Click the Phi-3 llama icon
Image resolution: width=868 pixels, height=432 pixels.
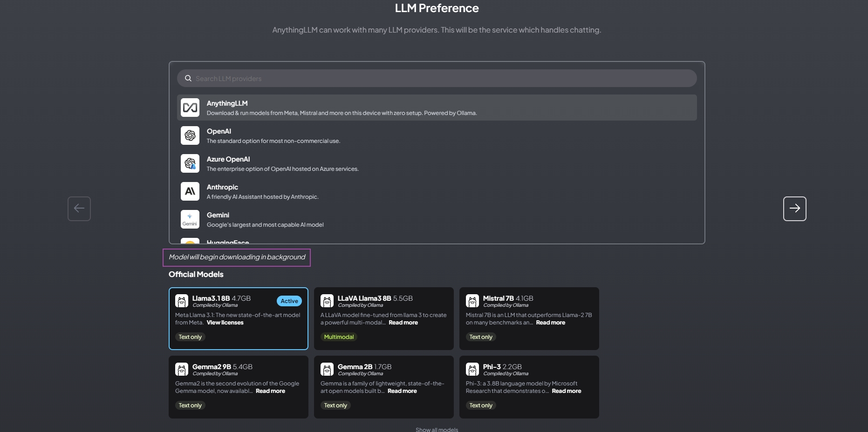(x=472, y=370)
